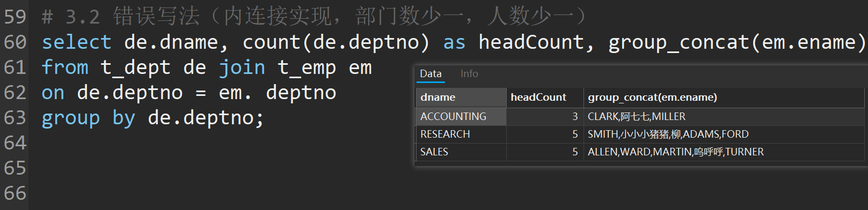Viewport: 868px width, 210px height.
Task: Click line number 60 in gutter
Action: click(15, 42)
